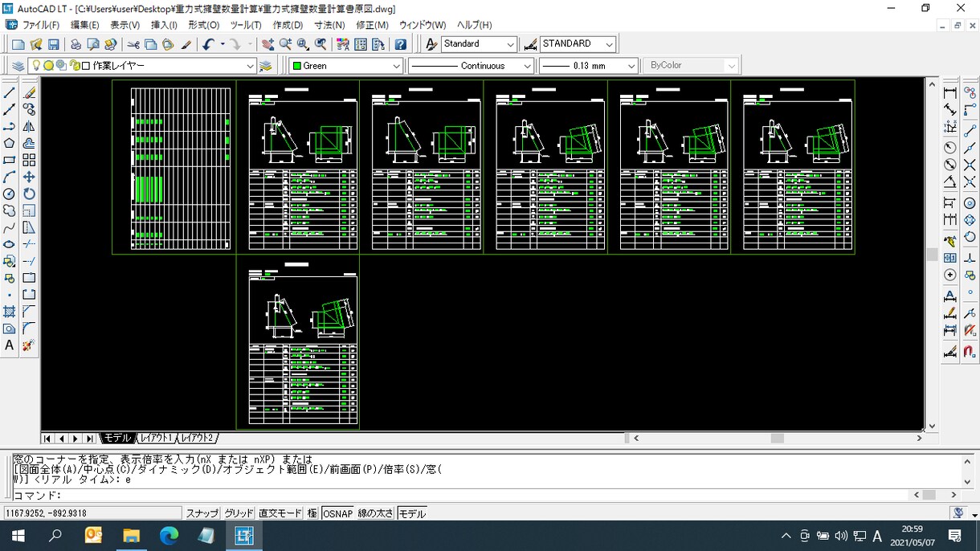The height and width of the screenshot is (551, 980).
Task: Open the Help question mark button
Action: pyautogui.click(x=400, y=44)
